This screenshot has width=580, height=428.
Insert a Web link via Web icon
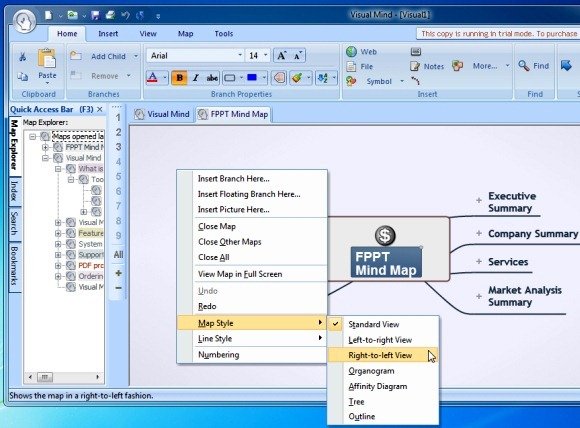pyautogui.click(x=351, y=51)
